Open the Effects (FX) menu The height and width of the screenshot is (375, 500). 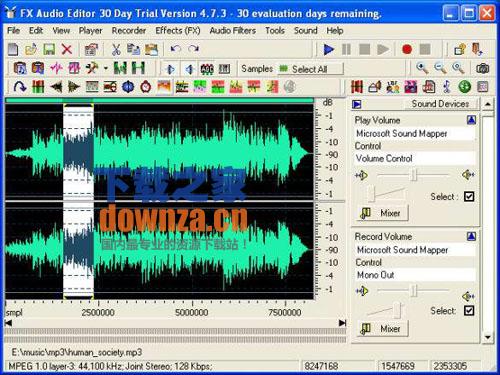[x=178, y=31]
